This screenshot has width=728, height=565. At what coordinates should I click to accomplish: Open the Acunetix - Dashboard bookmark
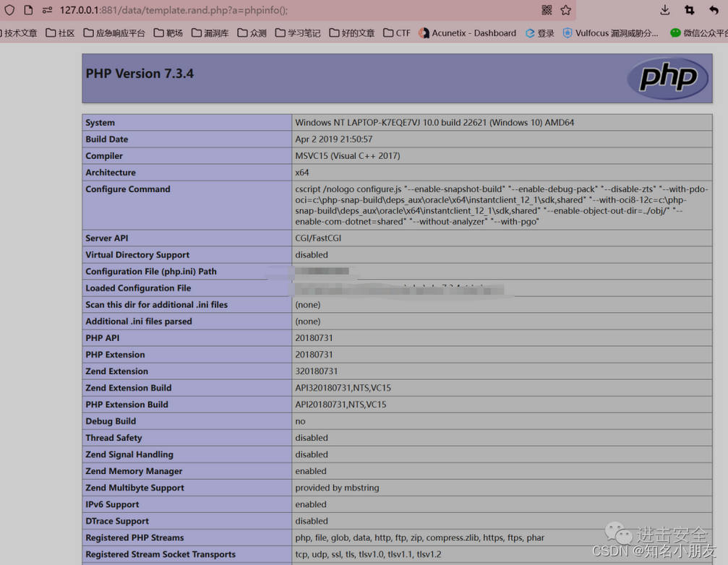click(467, 33)
